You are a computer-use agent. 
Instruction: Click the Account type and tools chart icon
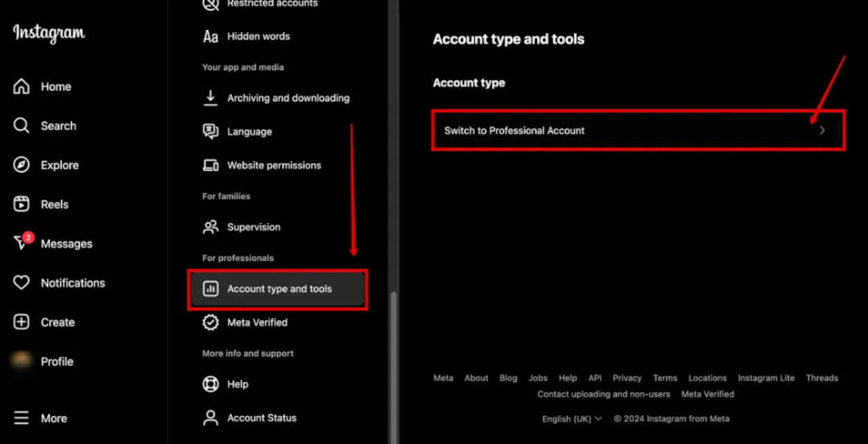[211, 289]
